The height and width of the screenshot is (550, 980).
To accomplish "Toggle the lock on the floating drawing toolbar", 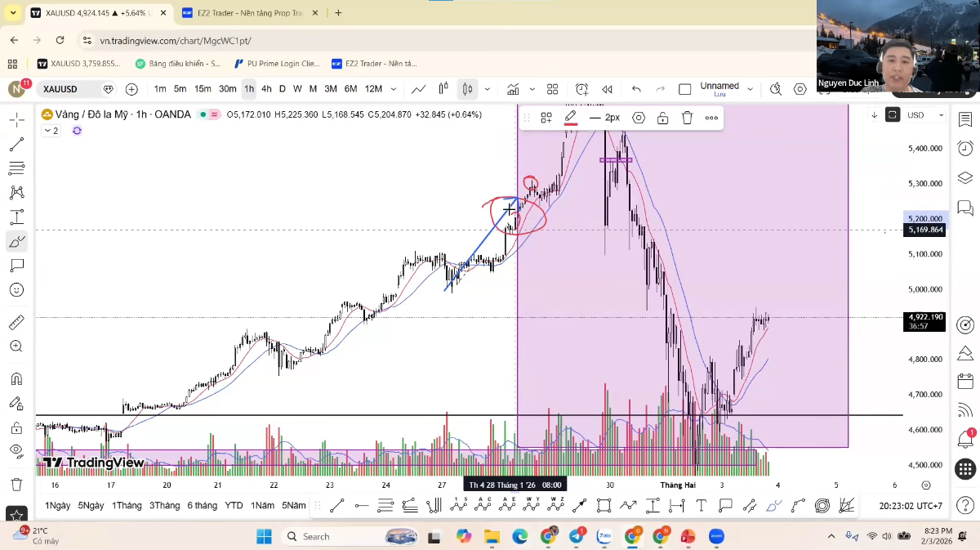I will click(x=662, y=117).
